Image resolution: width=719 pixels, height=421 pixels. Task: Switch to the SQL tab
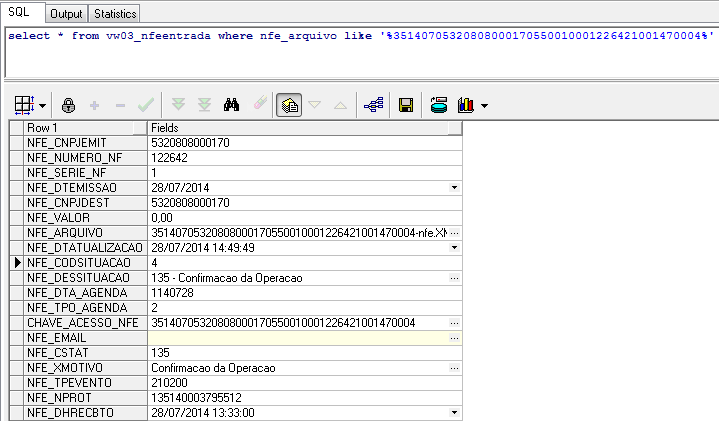pyautogui.click(x=19, y=12)
